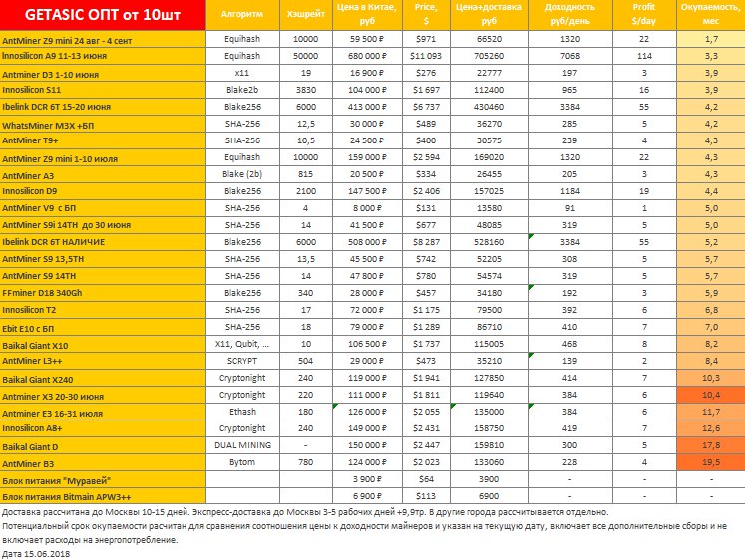Click the 'Ethash' algorithm cell
The image size is (745, 560).
pyautogui.click(x=242, y=412)
